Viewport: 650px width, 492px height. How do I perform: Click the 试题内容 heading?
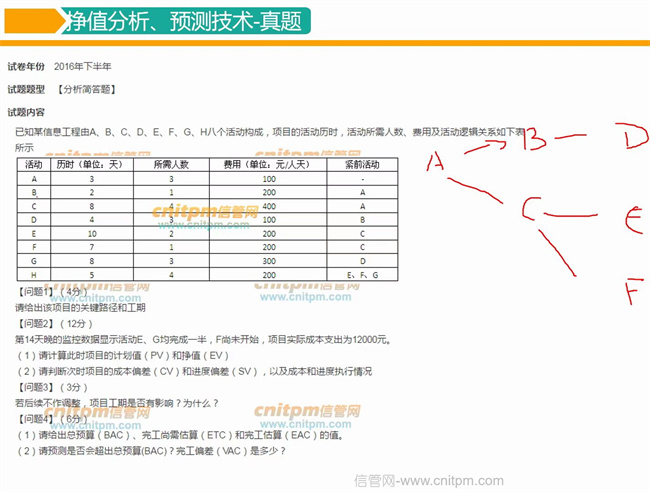tap(26, 112)
